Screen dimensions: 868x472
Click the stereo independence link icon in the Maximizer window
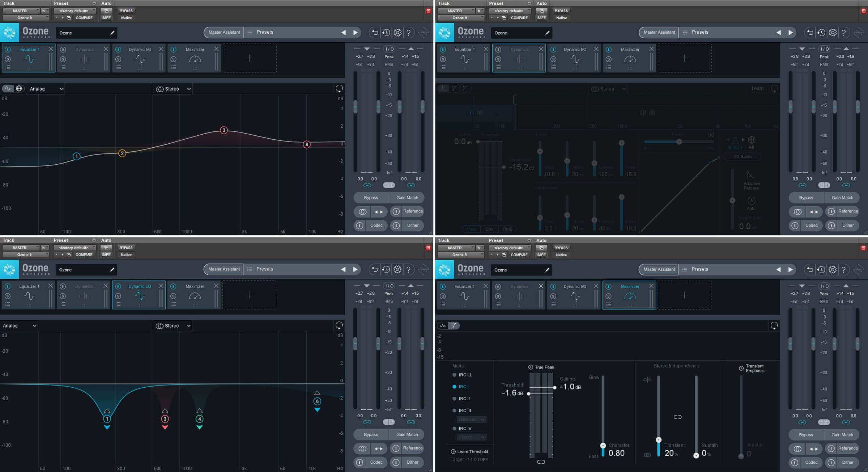677,417
